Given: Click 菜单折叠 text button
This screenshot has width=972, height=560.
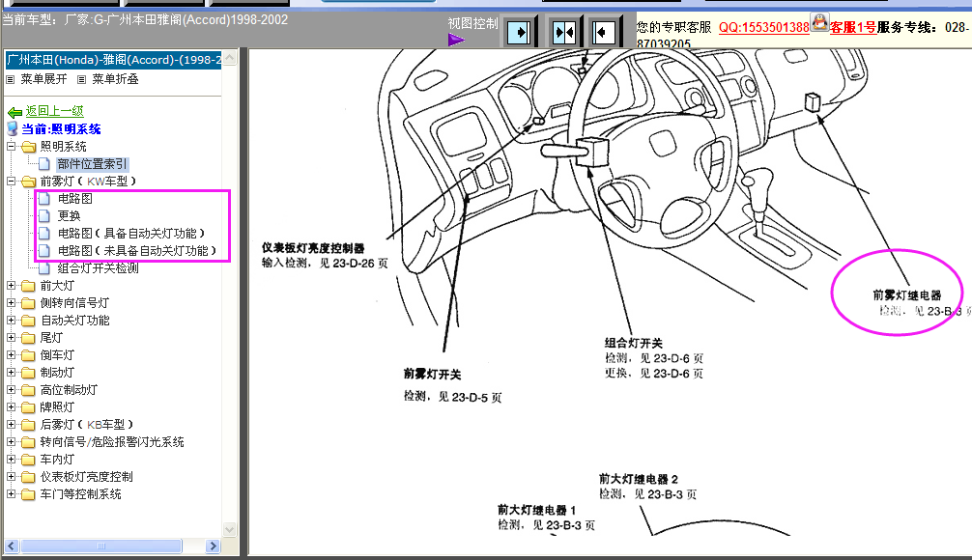Looking at the screenshot, I should point(115,79).
